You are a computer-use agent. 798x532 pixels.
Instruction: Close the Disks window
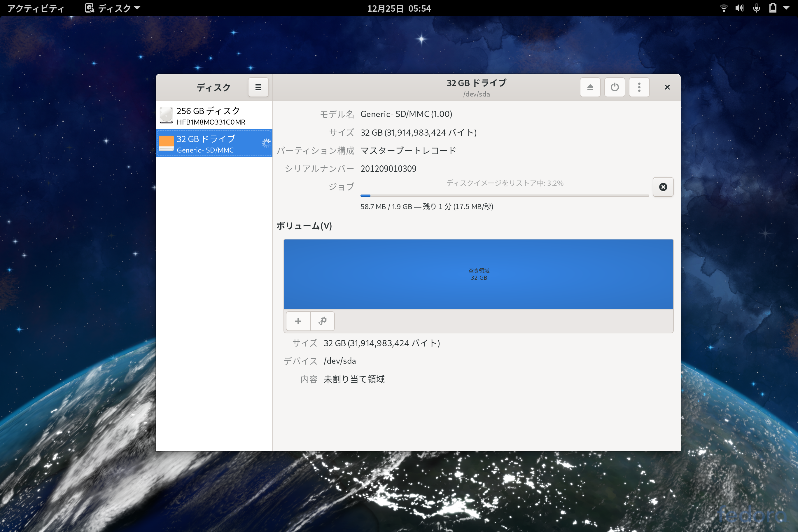[667, 87]
